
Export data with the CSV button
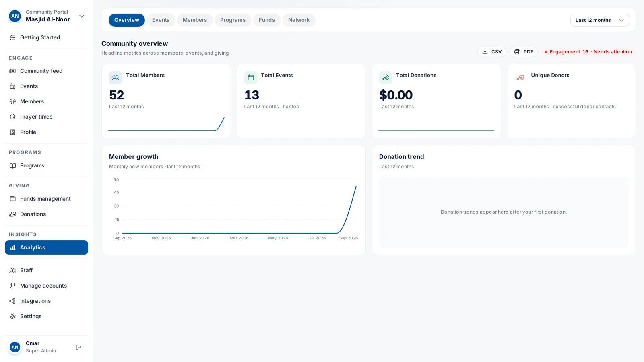[x=492, y=52]
